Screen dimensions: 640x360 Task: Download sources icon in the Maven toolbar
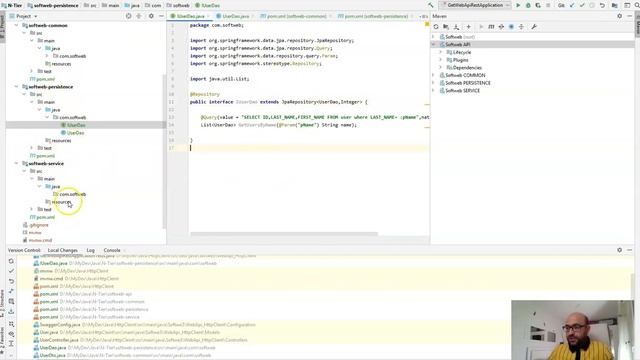point(456,27)
